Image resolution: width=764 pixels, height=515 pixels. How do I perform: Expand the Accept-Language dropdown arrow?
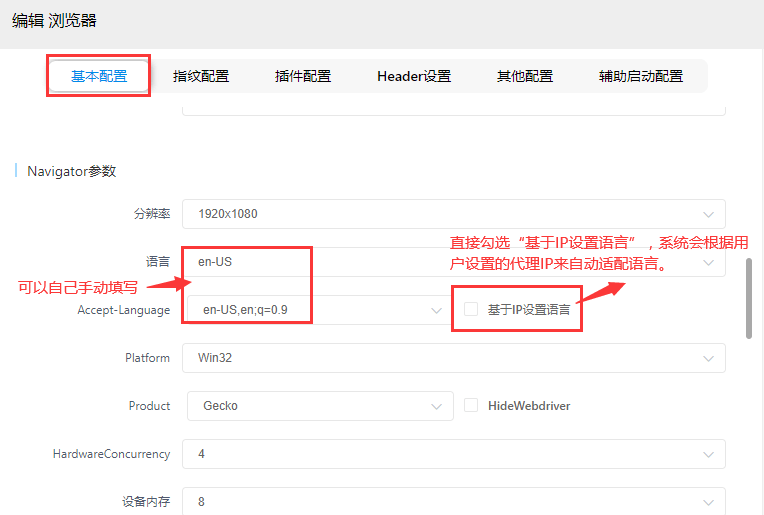436,310
